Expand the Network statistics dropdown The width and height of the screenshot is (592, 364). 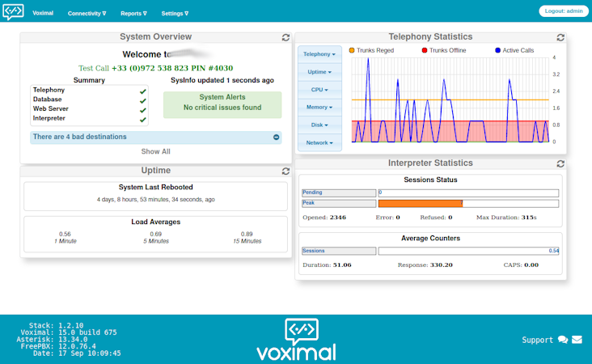tap(319, 142)
